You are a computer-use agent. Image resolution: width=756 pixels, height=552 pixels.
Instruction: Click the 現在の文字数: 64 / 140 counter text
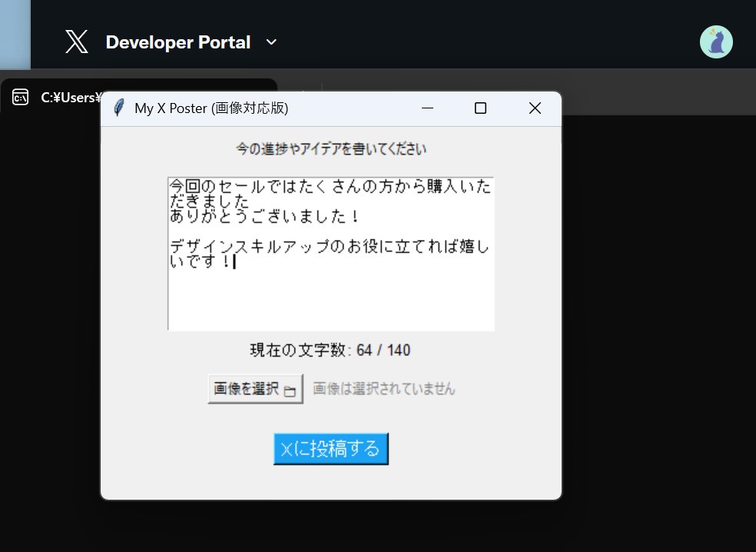tap(330, 350)
